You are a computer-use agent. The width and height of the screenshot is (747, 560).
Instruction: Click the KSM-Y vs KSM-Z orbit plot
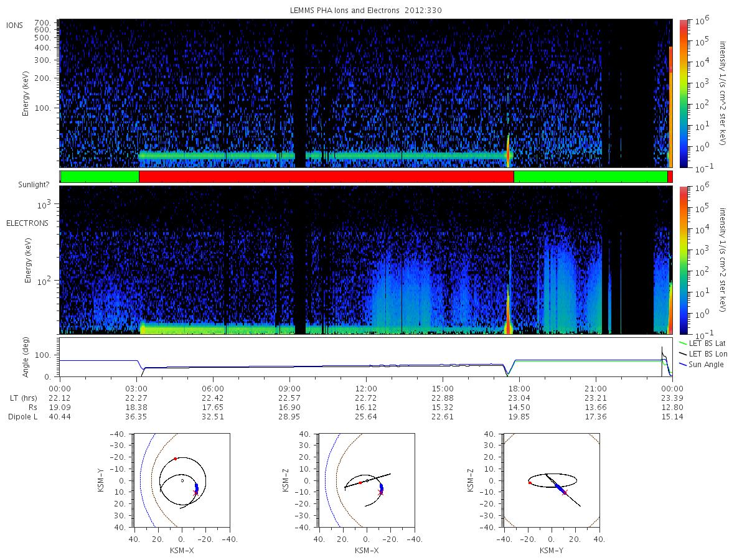pos(552,480)
